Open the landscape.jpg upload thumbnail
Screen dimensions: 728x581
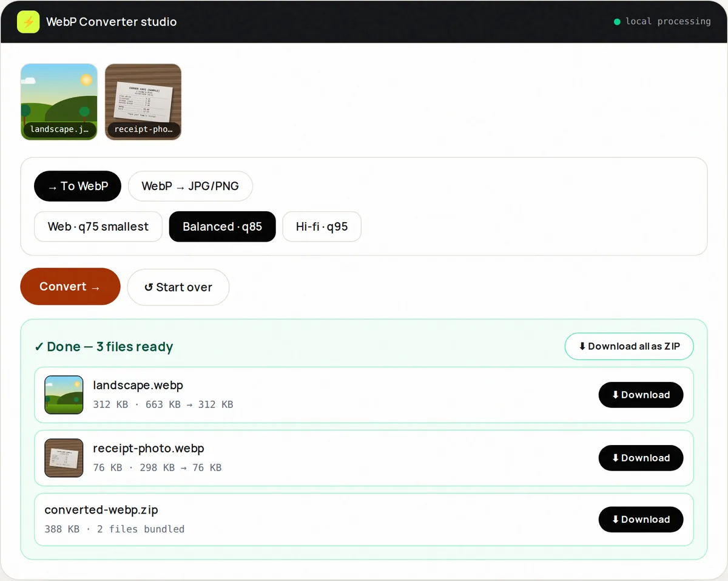click(59, 102)
